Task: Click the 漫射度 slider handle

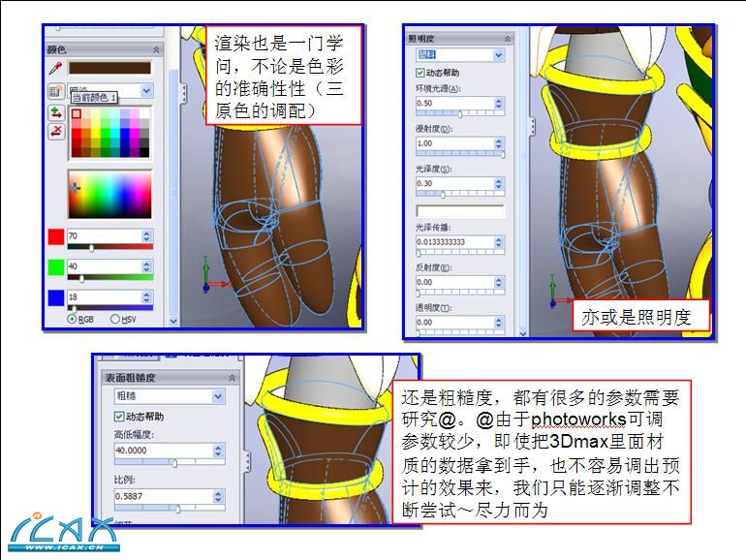Action: 503,154
